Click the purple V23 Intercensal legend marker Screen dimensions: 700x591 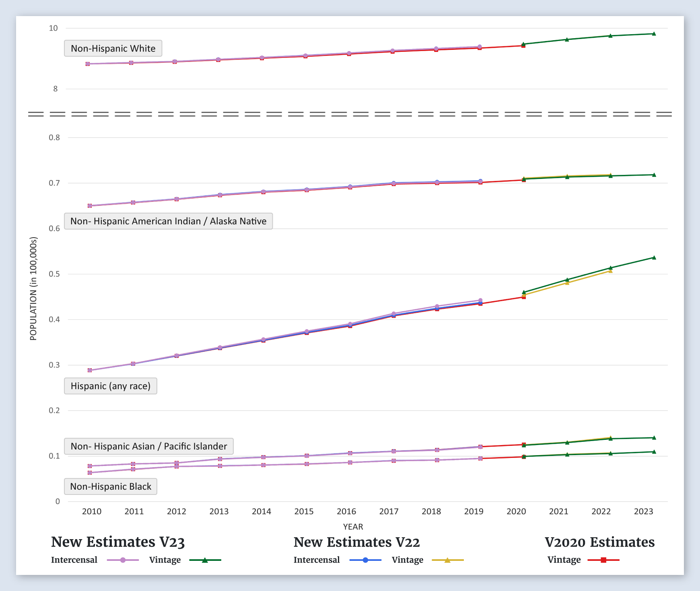click(123, 560)
